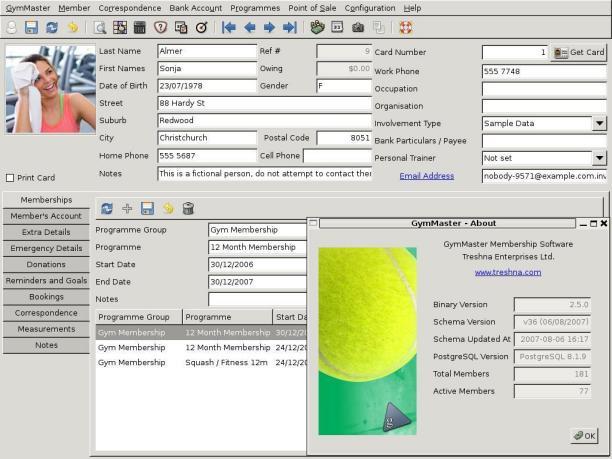Open member search magnifier icon
This screenshot has width=612, height=459.
tap(100, 27)
